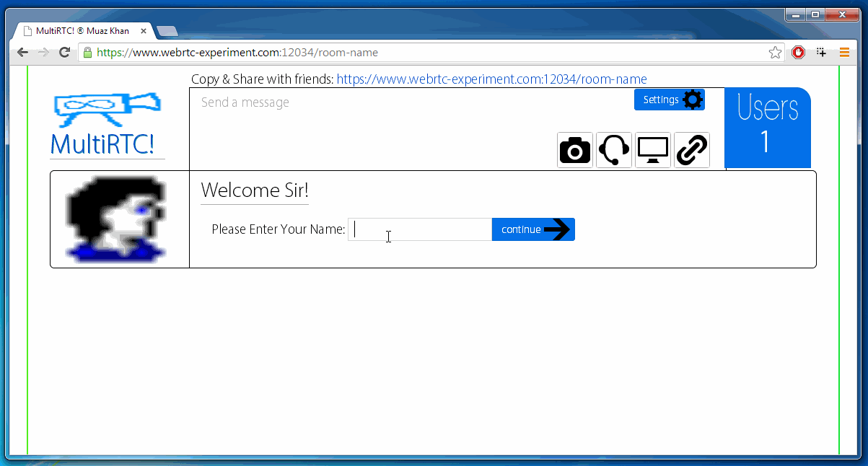Go back with the browser back arrow
Image resolution: width=868 pixels, height=466 pixels.
click(x=23, y=52)
